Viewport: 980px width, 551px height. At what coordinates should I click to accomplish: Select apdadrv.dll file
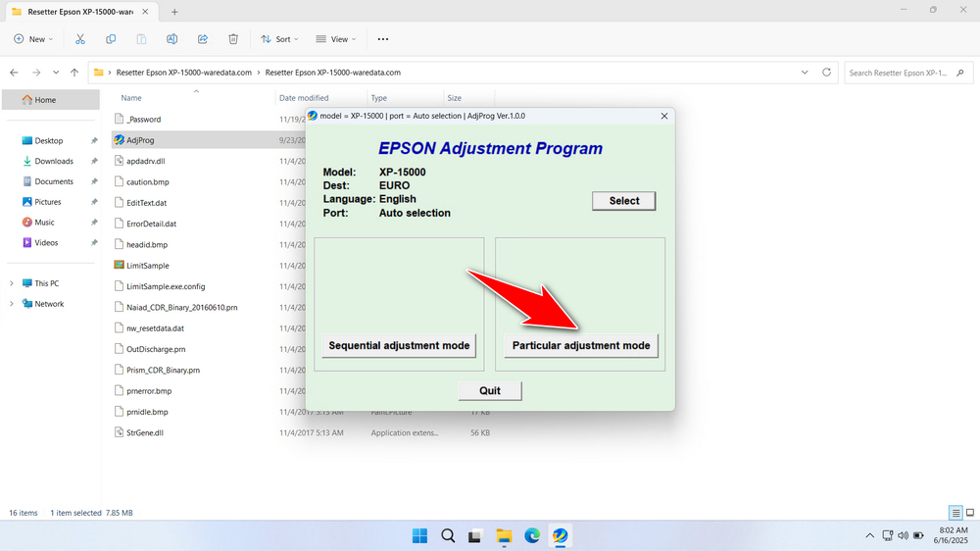point(146,162)
